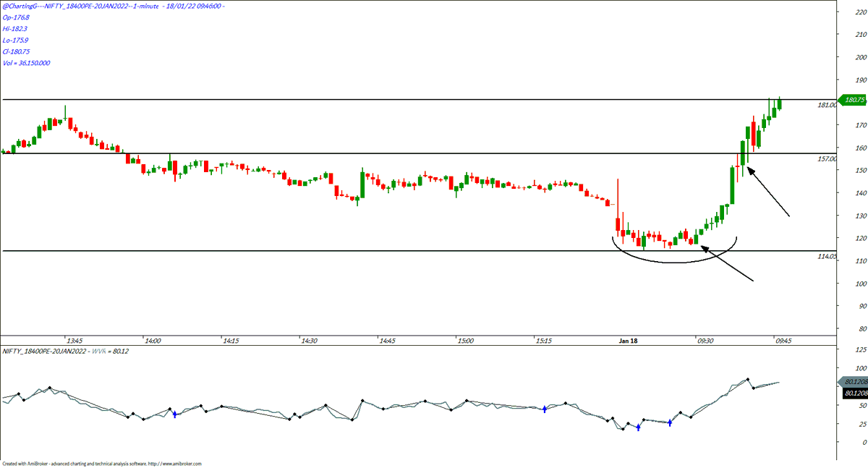This screenshot has width=868, height=468.
Task: Click the 157.00 horizontal line label
Action: click(x=827, y=158)
